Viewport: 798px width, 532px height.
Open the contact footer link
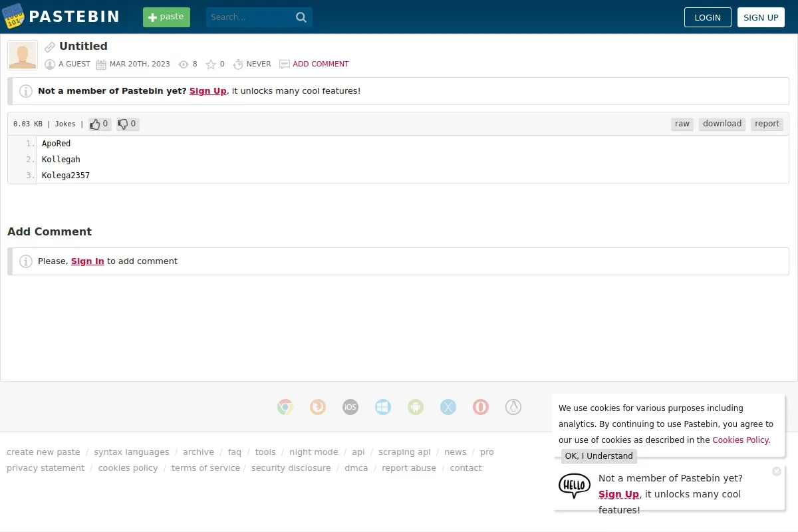466,468
